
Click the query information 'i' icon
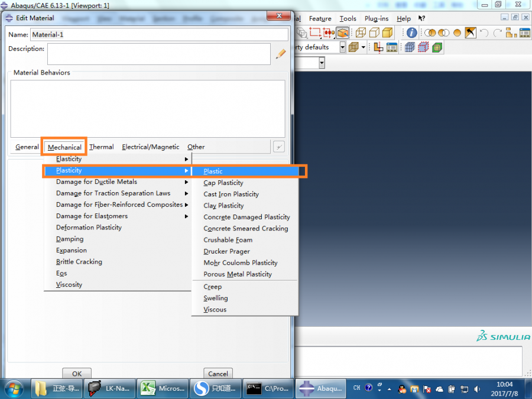[x=411, y=33]
